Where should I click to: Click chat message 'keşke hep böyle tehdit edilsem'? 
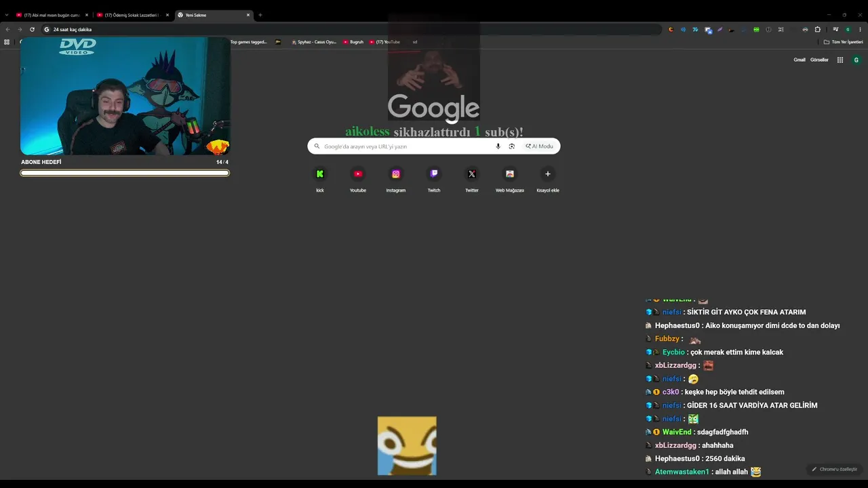click(x=734, y=392)
